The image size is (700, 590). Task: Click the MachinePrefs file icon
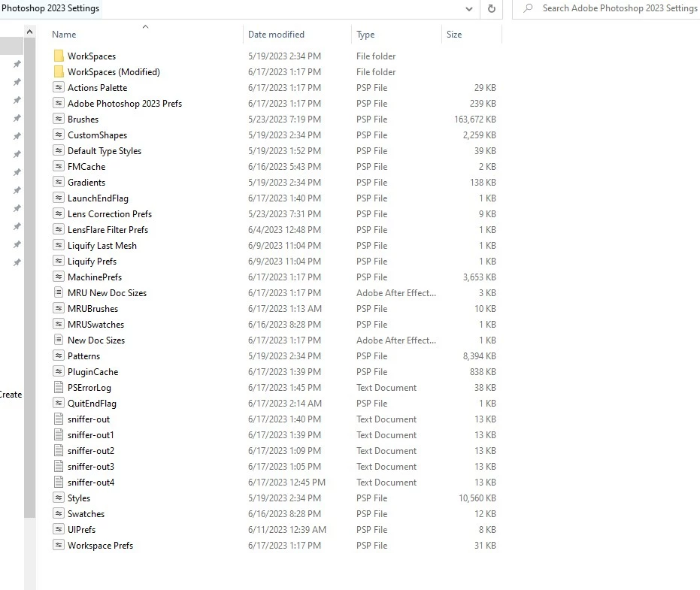coord(59,277)
